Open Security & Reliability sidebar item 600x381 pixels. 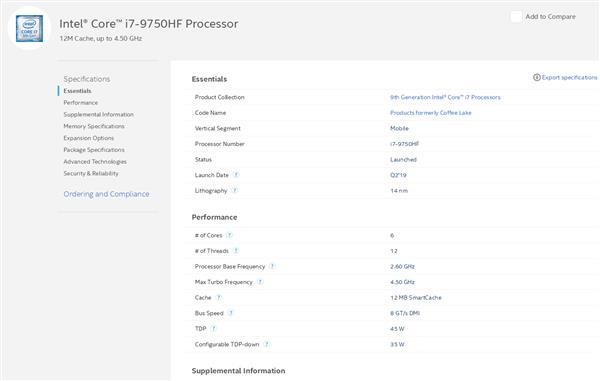91,174
